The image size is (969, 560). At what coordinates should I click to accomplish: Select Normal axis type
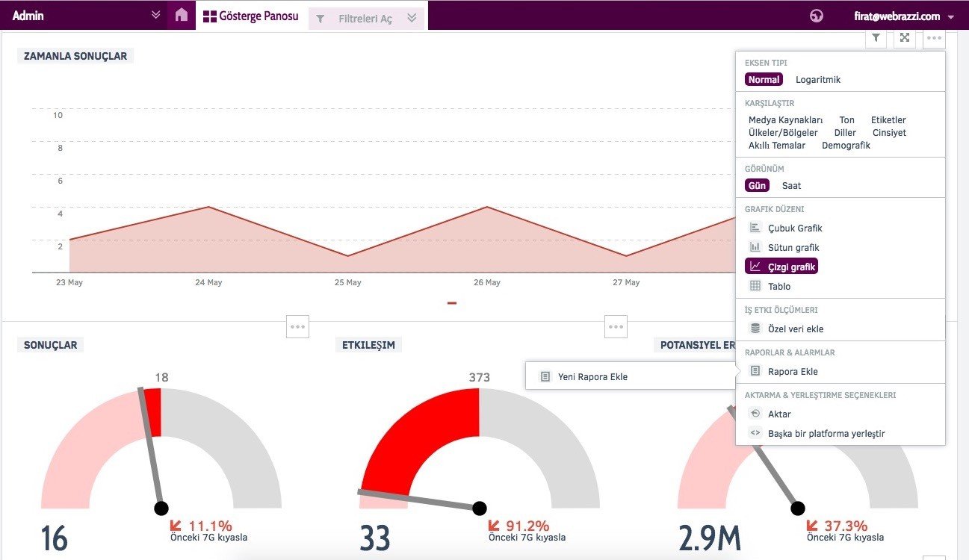pos(764,79)
